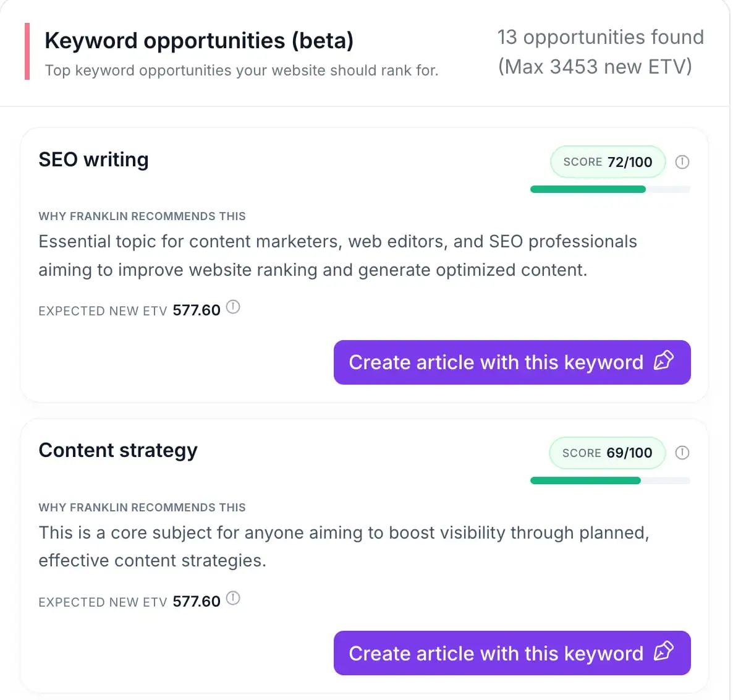The height and width of the screenshot is (700, 733).
Task: Click the info icon beside the 72/100 score
Action: [x=682, y=162]
